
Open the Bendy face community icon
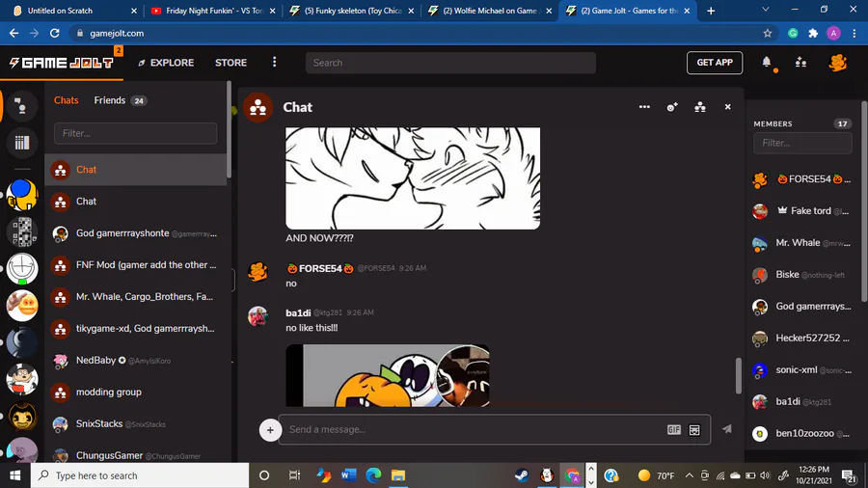click(x=22, y=416)
